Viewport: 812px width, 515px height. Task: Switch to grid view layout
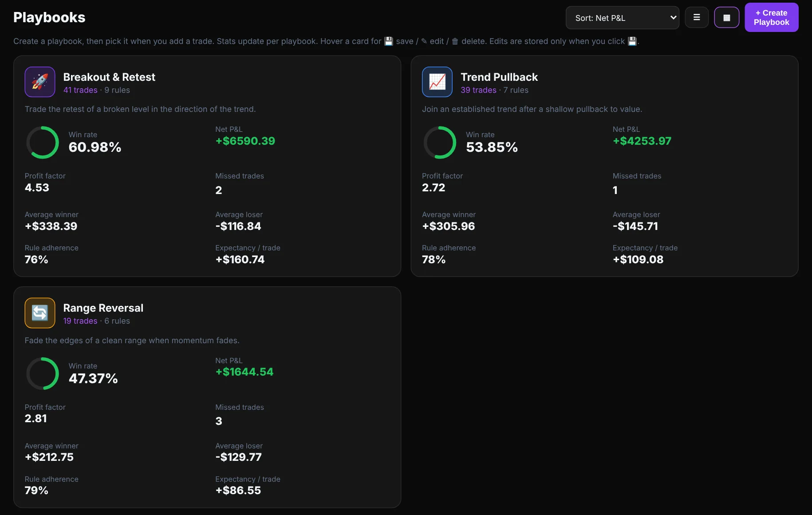coord(727,18)
